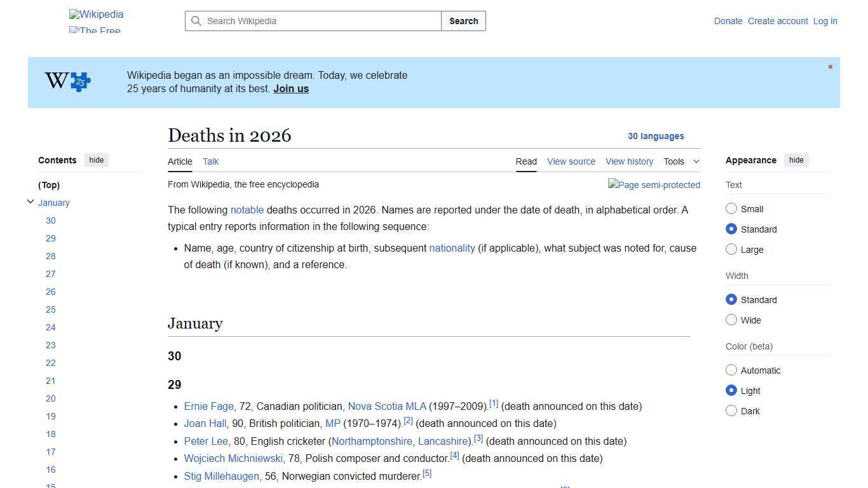Click the magnifying glass in the search bar

(x=197, y=21)
